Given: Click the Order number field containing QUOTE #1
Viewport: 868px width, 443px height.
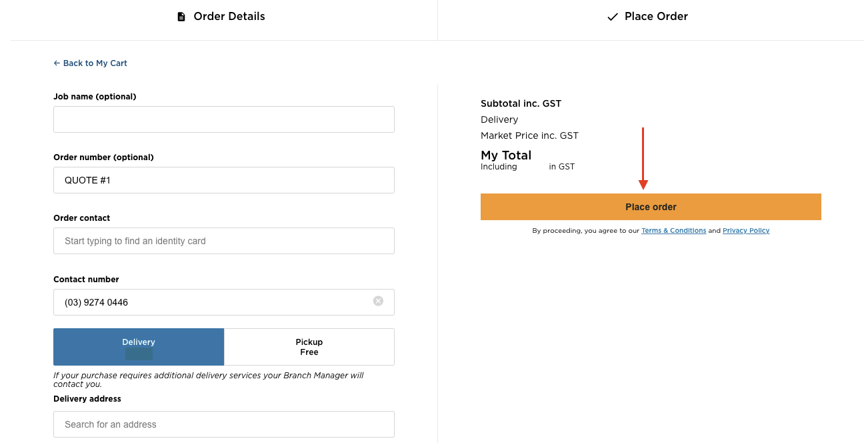Looking at the screenshot, I should (223, 180).
